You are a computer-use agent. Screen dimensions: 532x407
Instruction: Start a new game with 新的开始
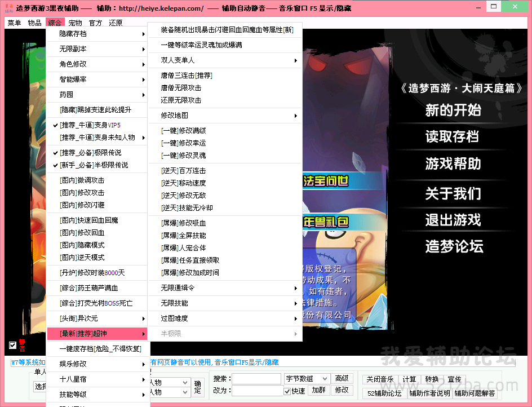[453, 110]
